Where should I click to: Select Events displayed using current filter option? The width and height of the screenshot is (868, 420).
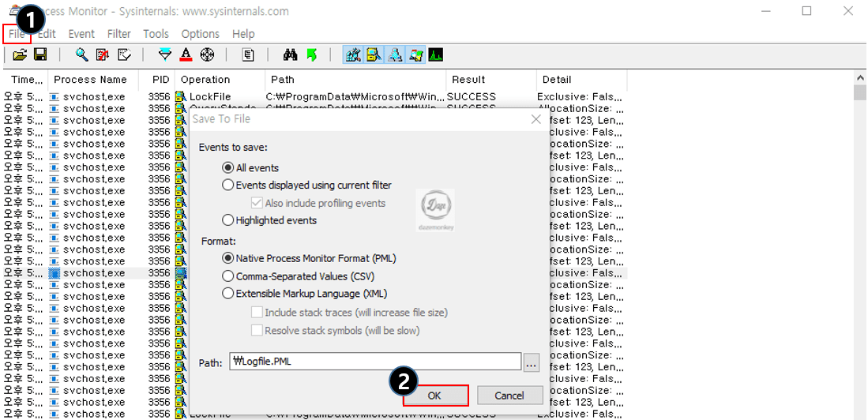point(227,186)
